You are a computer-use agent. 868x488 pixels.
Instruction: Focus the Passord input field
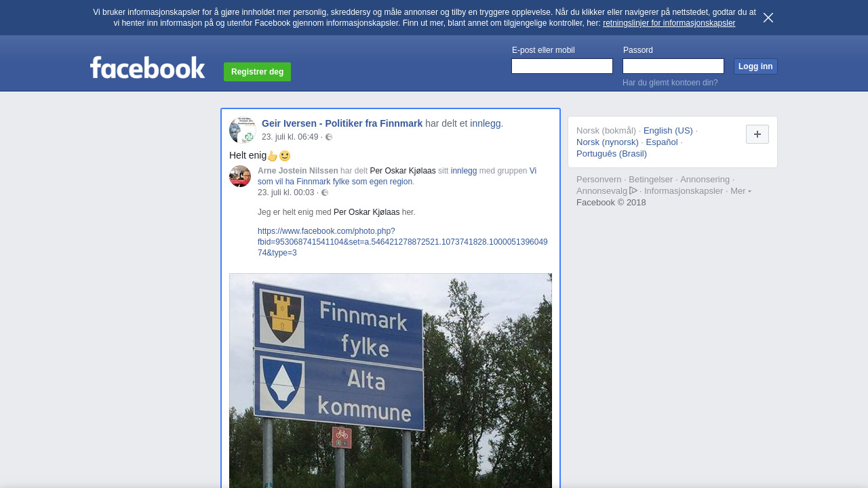(x=673, y=66)
